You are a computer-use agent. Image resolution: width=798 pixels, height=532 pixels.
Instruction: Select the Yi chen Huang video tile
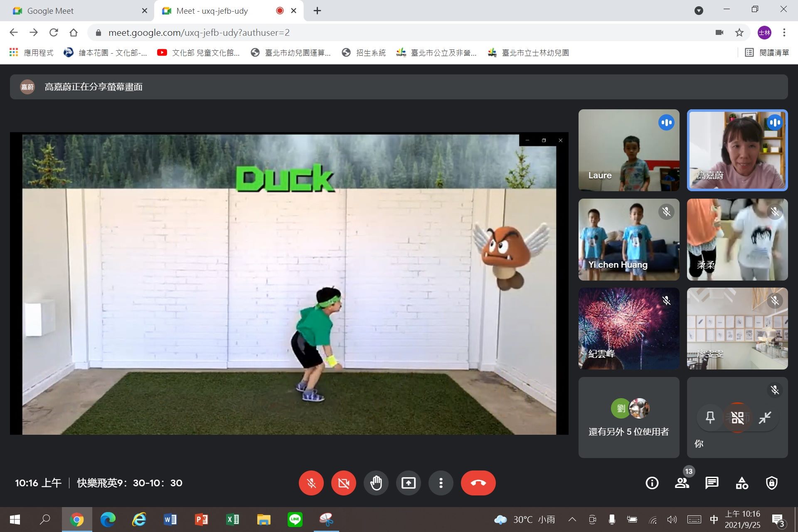(x=629, y=239)
